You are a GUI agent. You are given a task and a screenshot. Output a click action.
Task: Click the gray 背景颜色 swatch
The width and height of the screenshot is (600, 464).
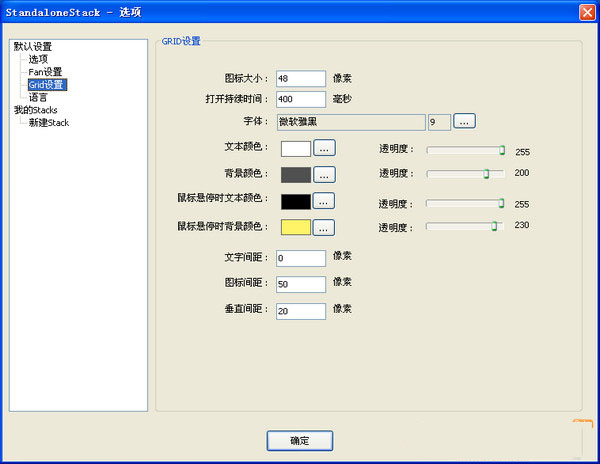296,175
